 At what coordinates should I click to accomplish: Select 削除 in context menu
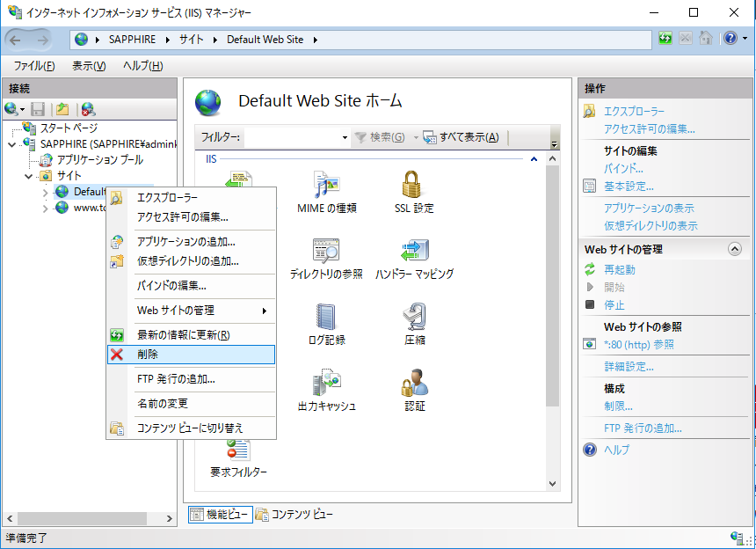191,355
